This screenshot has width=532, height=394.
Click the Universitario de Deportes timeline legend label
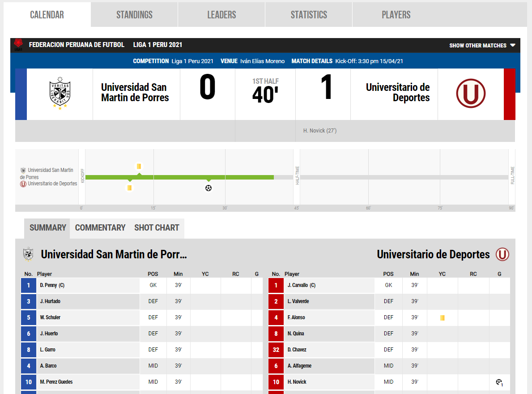click(x=52, y=184)
